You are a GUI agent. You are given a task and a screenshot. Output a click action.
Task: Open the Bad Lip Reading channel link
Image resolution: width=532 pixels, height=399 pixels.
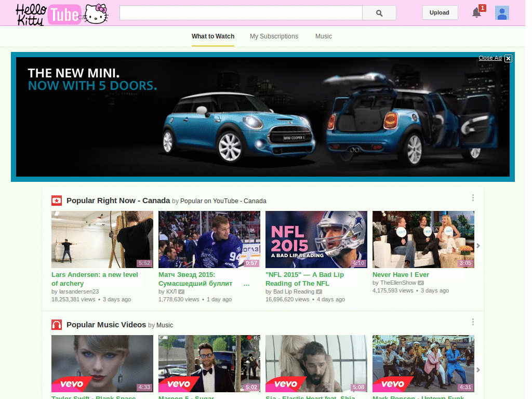click(294, 291)
